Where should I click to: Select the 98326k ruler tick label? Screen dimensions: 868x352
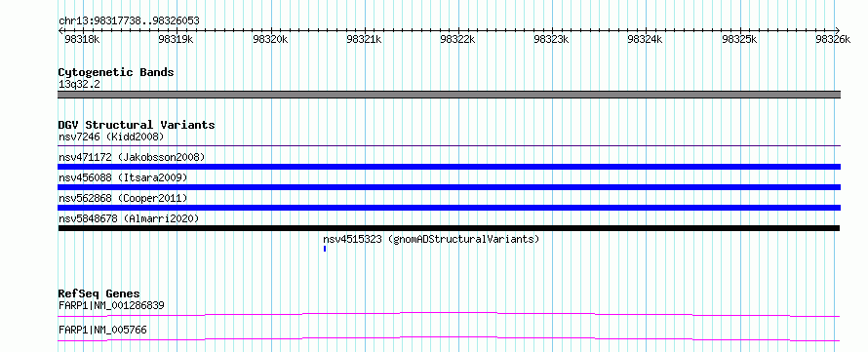833,39
